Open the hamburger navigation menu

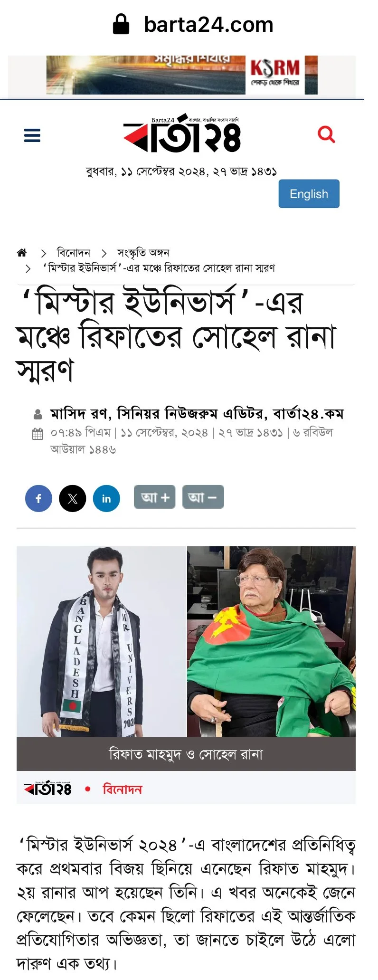tap(32, 135)
